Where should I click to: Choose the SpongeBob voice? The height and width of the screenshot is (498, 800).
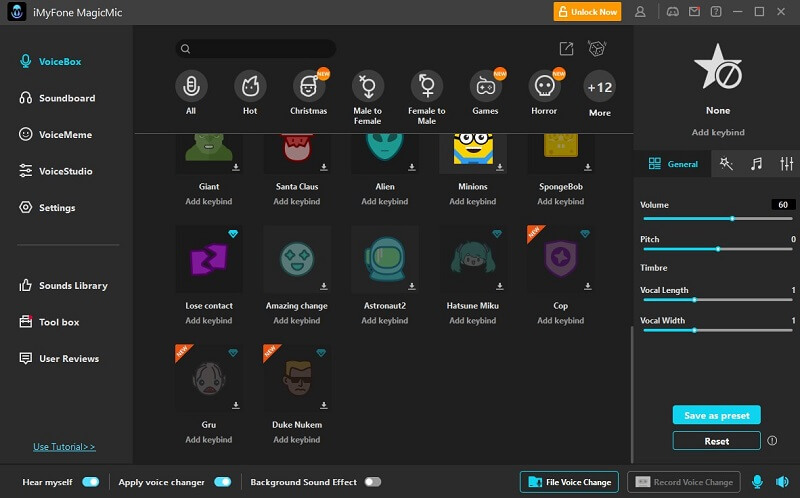(561, 153)
